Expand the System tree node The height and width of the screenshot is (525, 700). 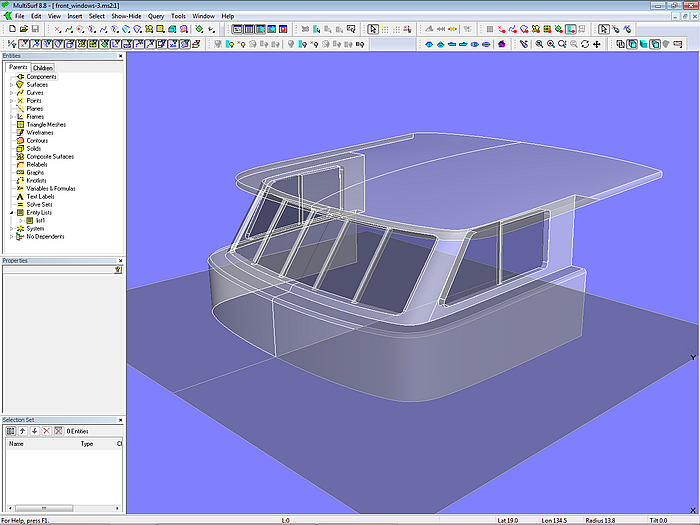[x=11, y=229]
